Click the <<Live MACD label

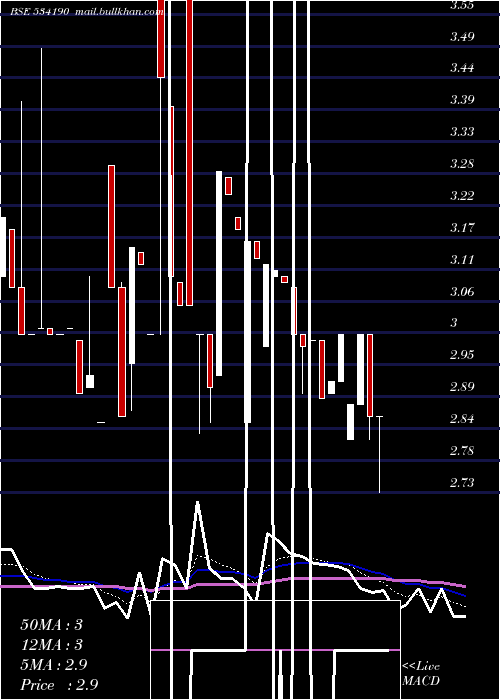(x=421, y=674)
